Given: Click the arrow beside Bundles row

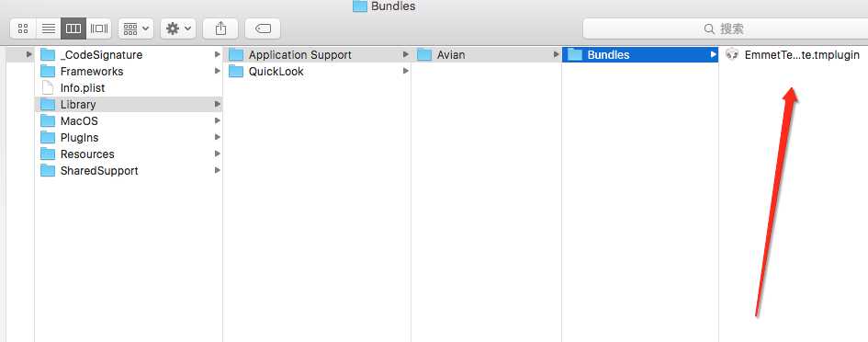Looking at the screenshot, I should pyautogui.click(x=714, y=55).
